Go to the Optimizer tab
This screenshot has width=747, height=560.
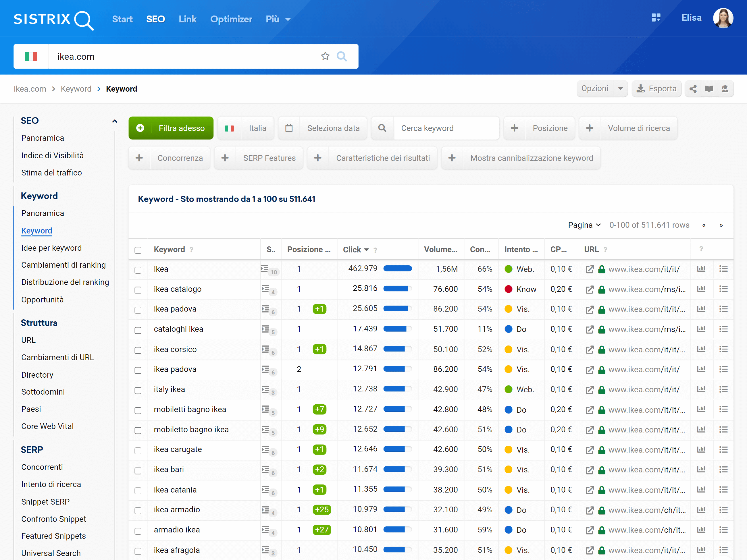(231, 19)
